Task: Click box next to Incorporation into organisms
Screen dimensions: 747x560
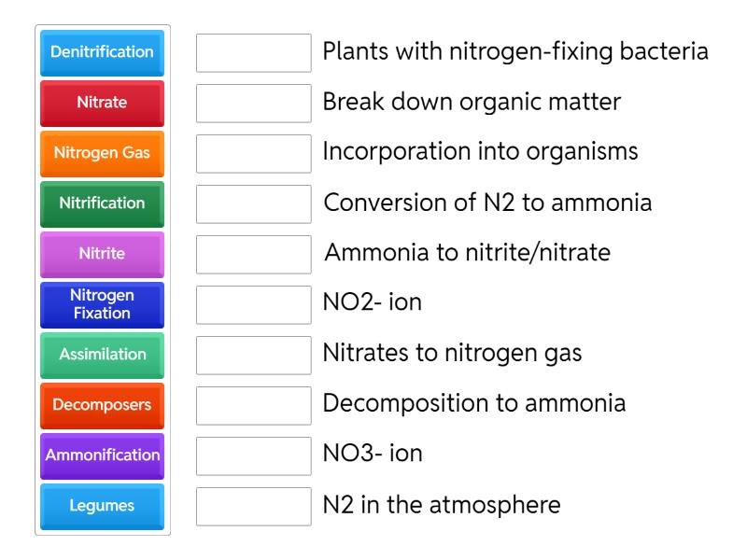Action: 254,154
